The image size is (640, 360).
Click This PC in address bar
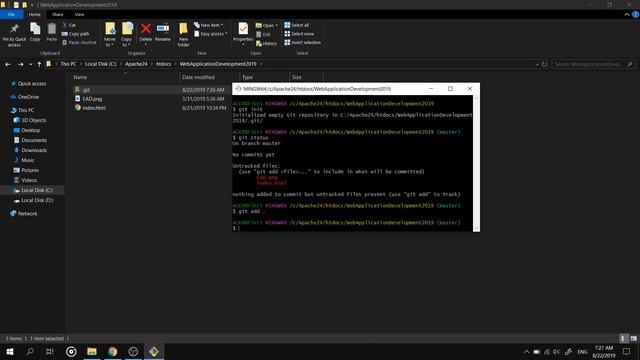click(68, 64)
